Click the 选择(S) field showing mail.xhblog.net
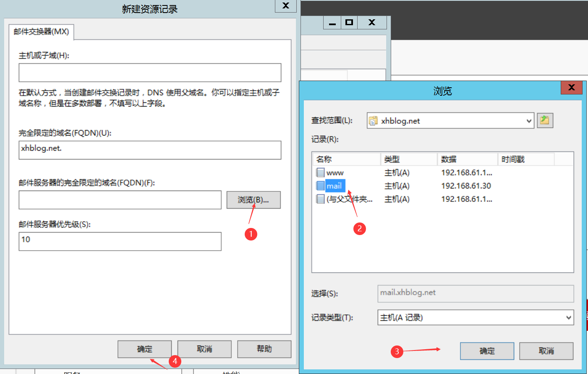Viewport: 588px width, 374px height. (476, 293)
